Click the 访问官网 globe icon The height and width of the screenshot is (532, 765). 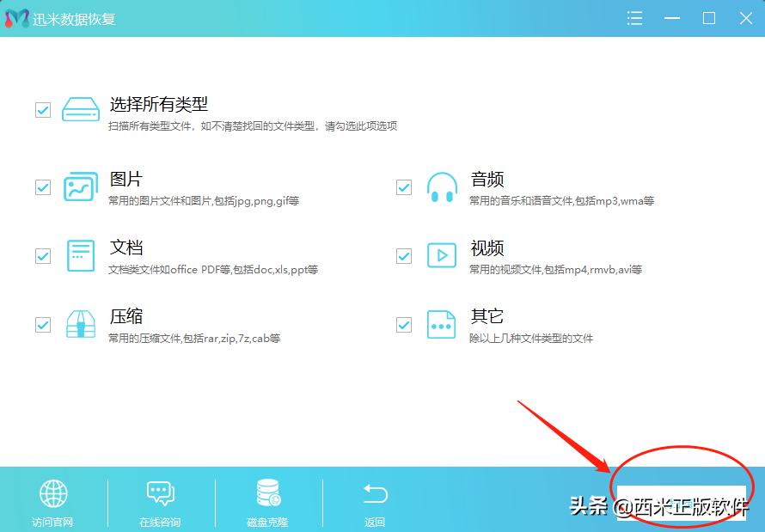coord(53,494)
